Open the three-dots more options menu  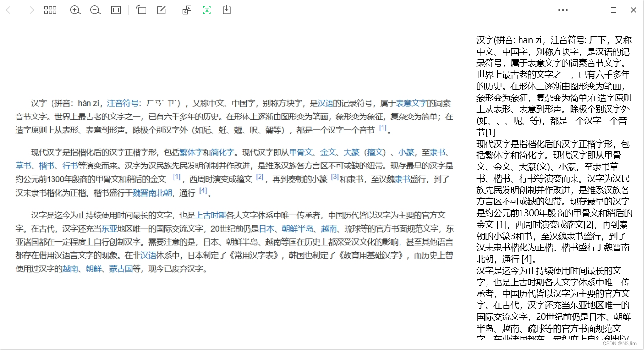pyautogui.click(x=563, y=10)
